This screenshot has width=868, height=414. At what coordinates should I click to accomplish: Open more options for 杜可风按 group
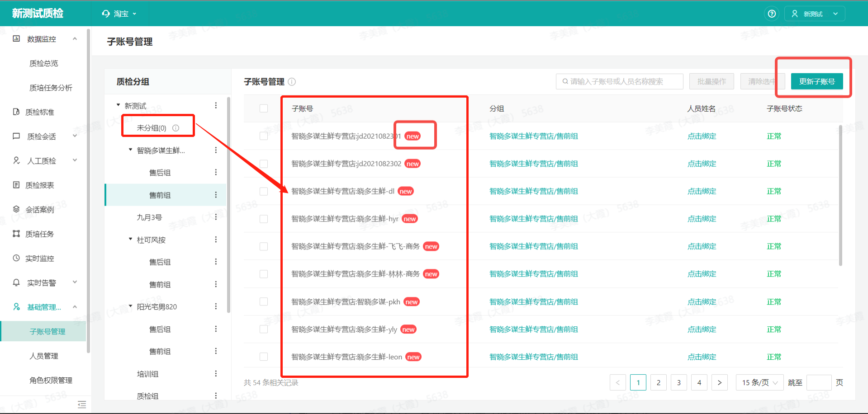pyautogui.click(x=216, y=240)
